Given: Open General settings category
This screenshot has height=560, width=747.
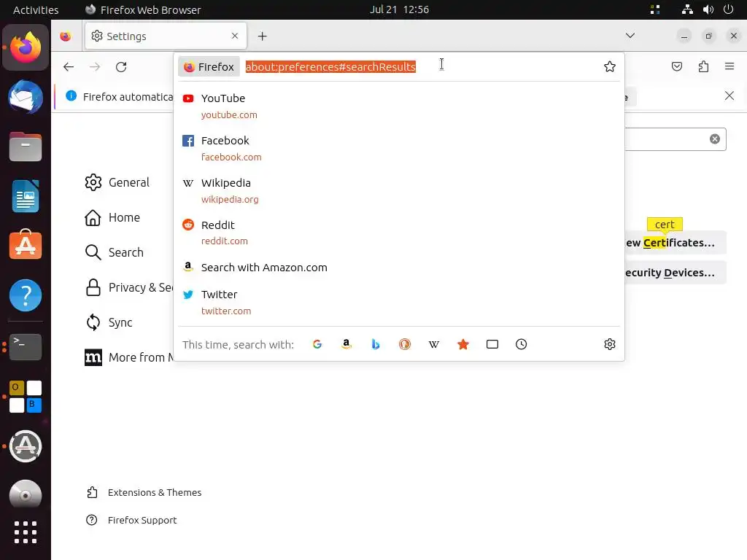Looking at the screenshot, I should pos(117,182).
